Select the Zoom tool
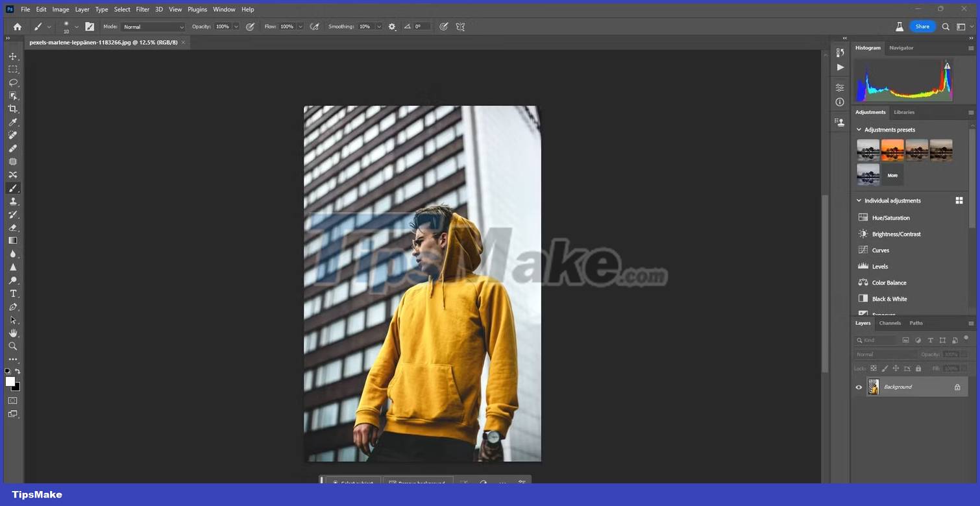The height and width of the screenshot is (506, 980). 13,346
